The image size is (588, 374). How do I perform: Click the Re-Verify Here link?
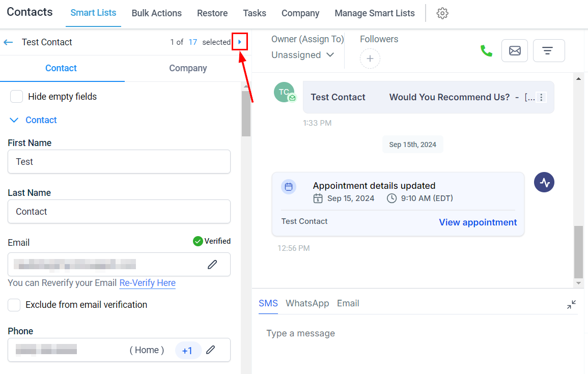(147, 283)
